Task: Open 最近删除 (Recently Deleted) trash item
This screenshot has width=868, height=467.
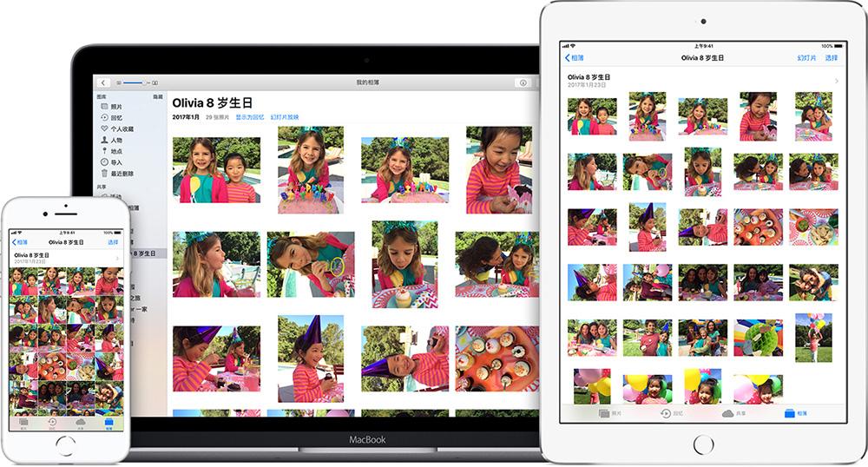Action: 117,174
